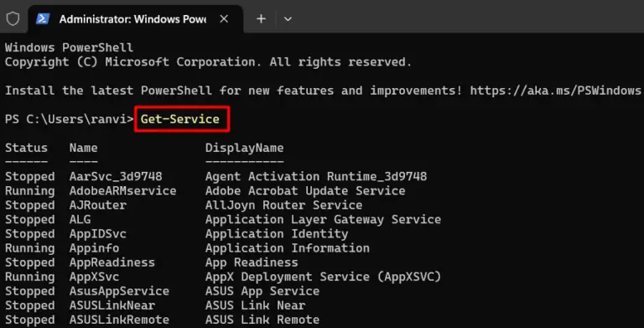Click service name AJRouter

coord(98,205)
